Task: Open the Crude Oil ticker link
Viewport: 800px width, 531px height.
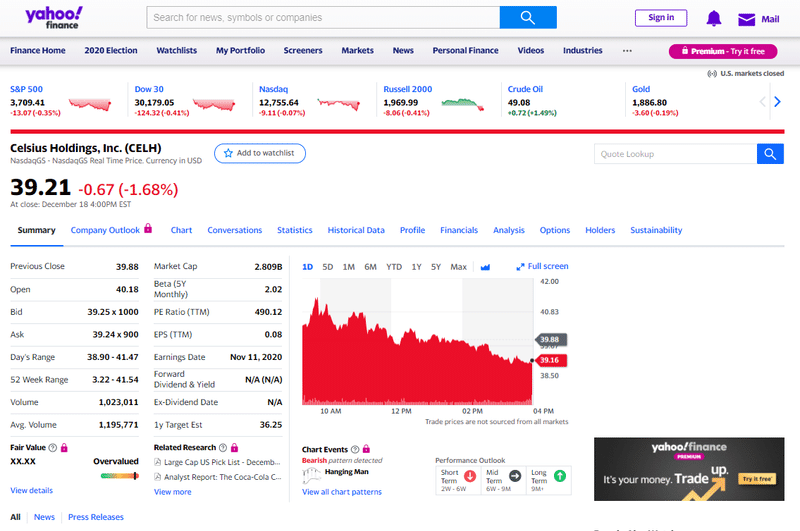Action: pyautogui.click(x=525, y=89)
